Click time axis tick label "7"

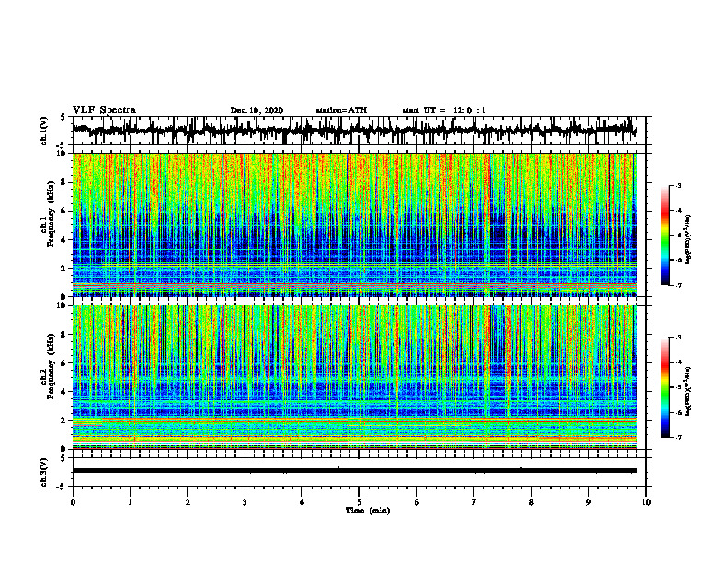pyautogui.click(x=474, y=502)
